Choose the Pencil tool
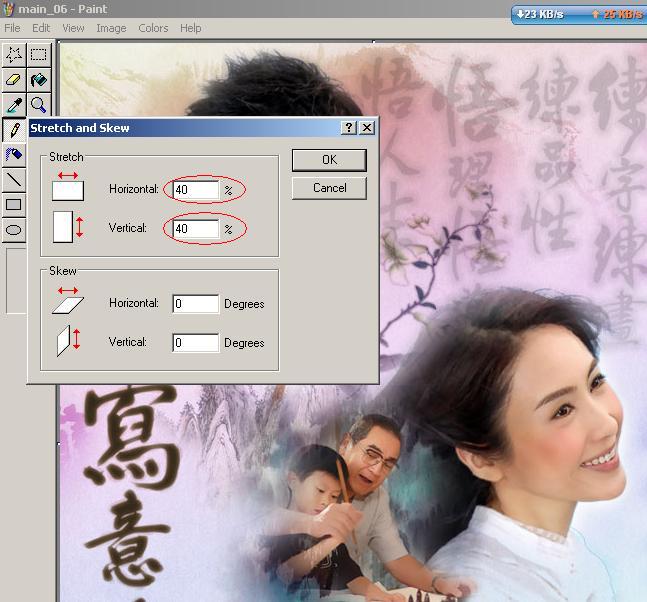This screenshot has height=602, width=647. pos(14,130)
